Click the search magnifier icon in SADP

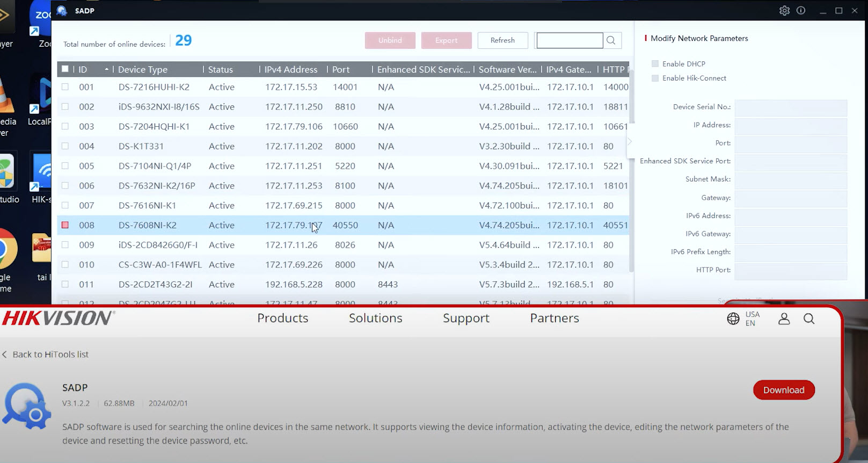(x=611, y=40)
